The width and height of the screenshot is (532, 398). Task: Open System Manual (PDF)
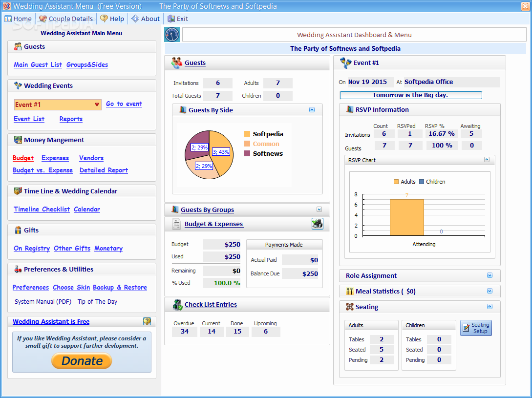43,302
